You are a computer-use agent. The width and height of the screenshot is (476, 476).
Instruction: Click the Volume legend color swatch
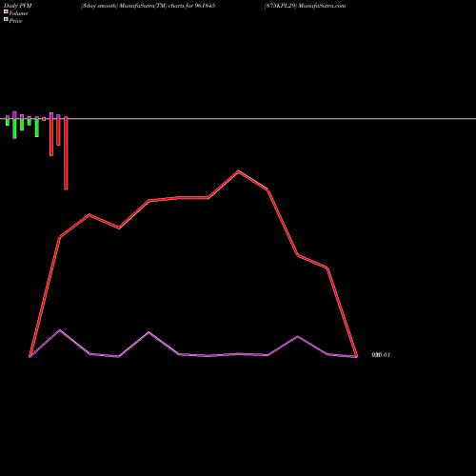(x=6, y=11)
